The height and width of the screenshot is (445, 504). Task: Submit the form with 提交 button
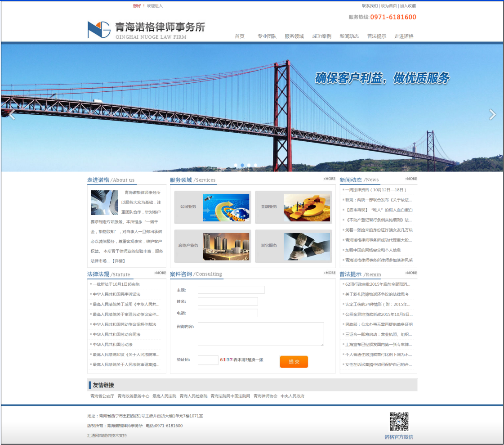pyautogui.click(x=294, y=362)
